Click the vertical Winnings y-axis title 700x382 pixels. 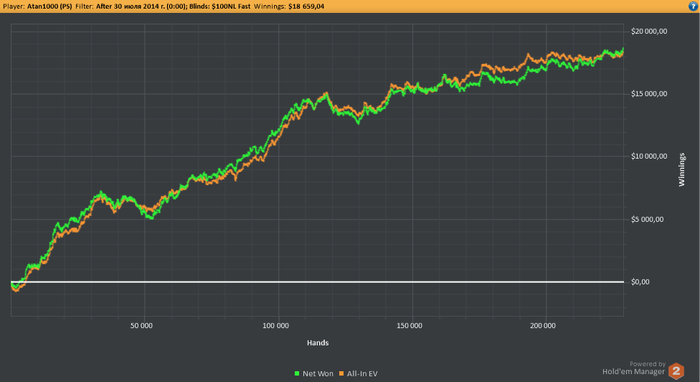point(682,170)
